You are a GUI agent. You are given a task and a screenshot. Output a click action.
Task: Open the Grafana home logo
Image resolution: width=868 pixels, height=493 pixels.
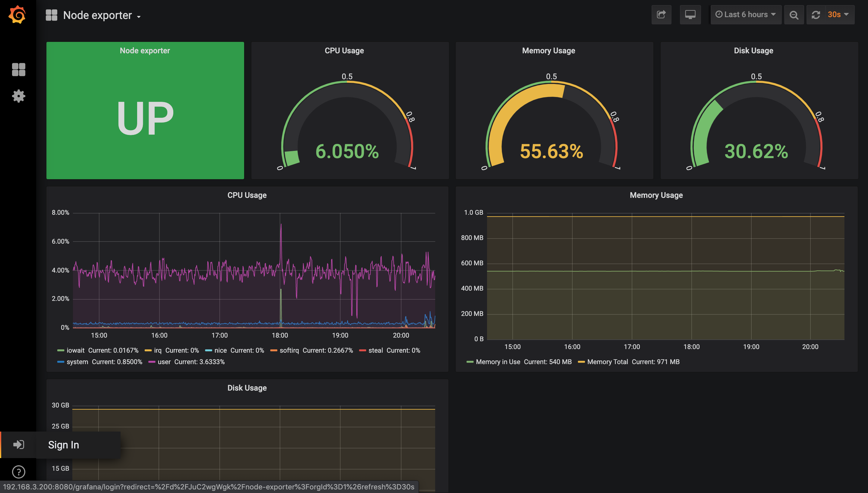[x=17, y=14]
